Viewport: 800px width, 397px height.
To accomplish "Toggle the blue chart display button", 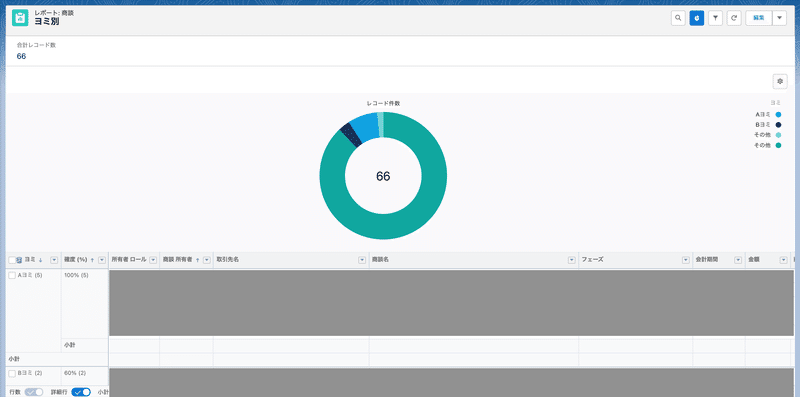I will click(x=696, y=18).
